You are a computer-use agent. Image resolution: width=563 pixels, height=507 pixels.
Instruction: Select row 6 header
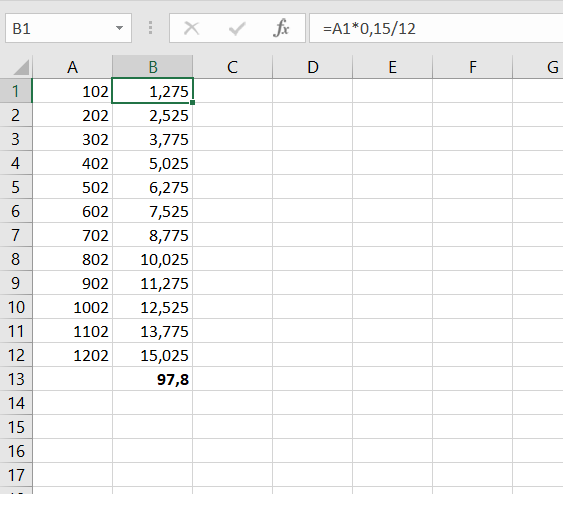pyautogui.click(x=16, y=211)
